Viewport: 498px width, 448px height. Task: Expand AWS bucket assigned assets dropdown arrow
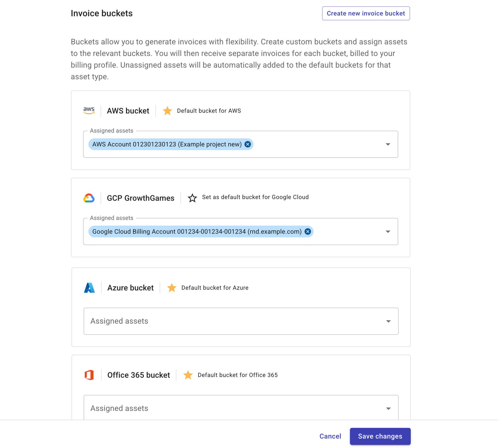[x=388, y=144]
